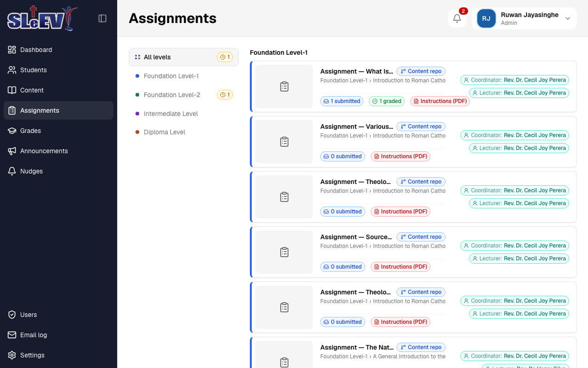
Task: Open Settings from sidebar
Action: pos(58,355)
